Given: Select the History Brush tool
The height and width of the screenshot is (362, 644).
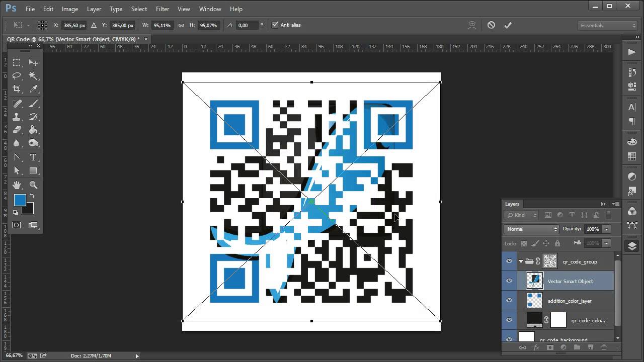Looking at the screenshot, I should click(x=33, y=117).
